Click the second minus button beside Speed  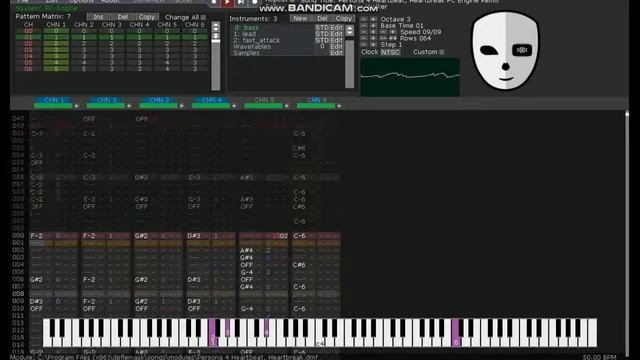(383, 32)
